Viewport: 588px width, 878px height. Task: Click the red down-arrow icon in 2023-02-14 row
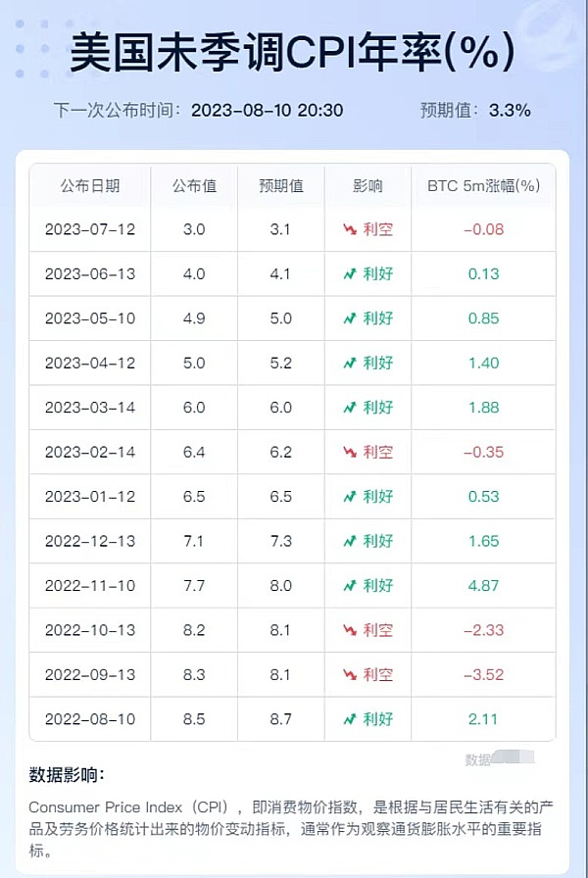pos(350,452)
